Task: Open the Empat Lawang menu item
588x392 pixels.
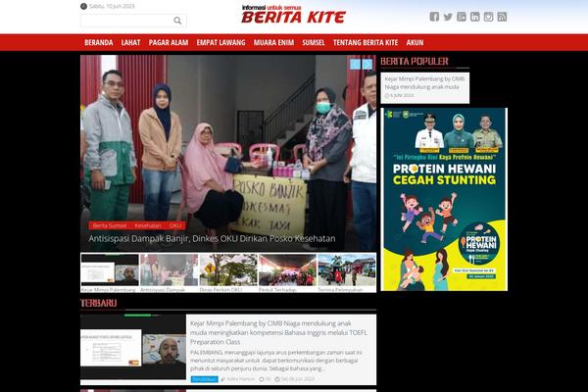Action: pos(220,43)
